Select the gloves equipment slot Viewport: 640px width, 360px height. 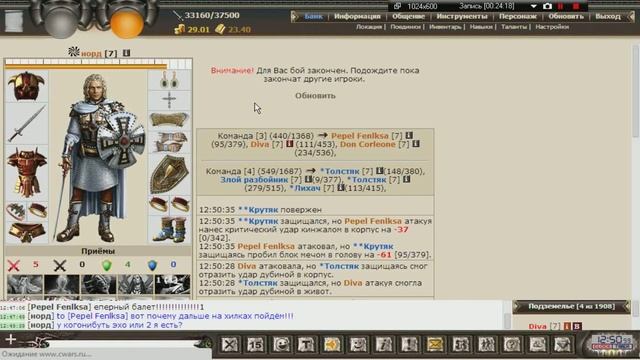click(x=169, y=142)
